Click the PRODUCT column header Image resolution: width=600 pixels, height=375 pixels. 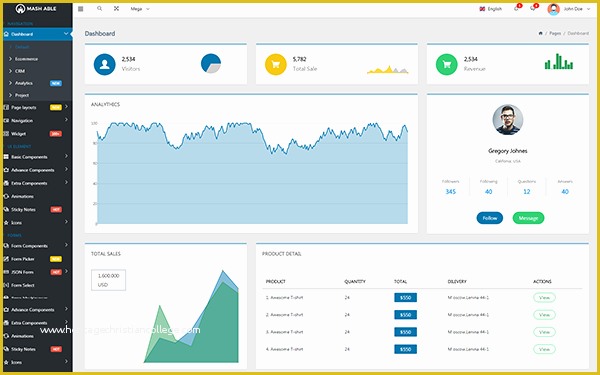[276, 282]
